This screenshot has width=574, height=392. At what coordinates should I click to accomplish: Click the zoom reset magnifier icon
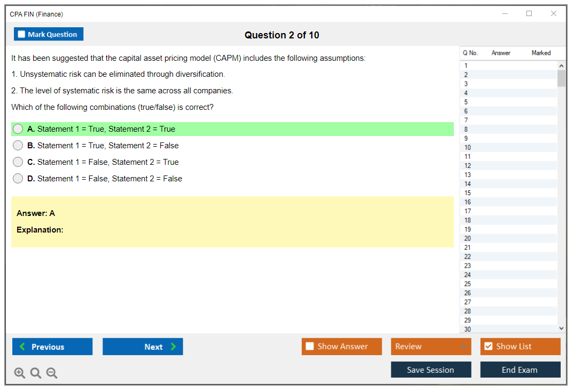36,373
